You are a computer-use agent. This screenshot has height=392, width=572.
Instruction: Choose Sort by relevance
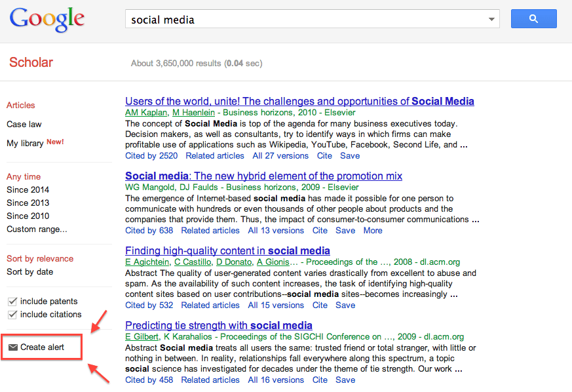tap(40, 259)
